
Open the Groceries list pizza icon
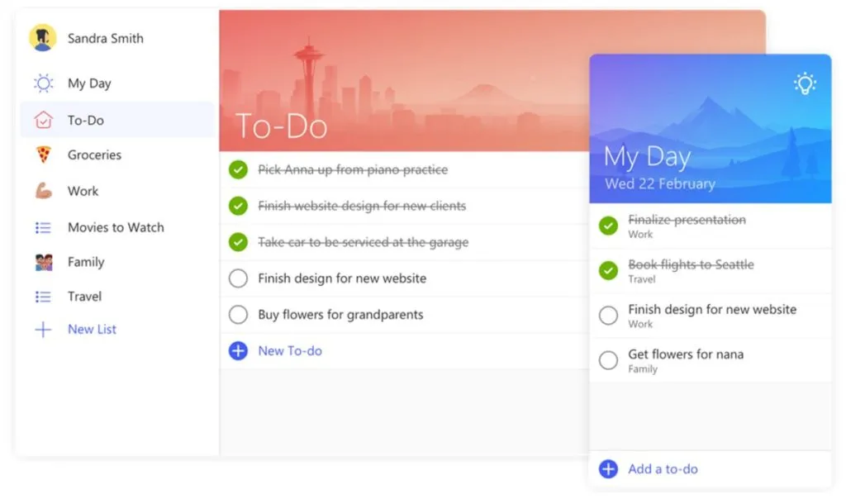[43, 155]
